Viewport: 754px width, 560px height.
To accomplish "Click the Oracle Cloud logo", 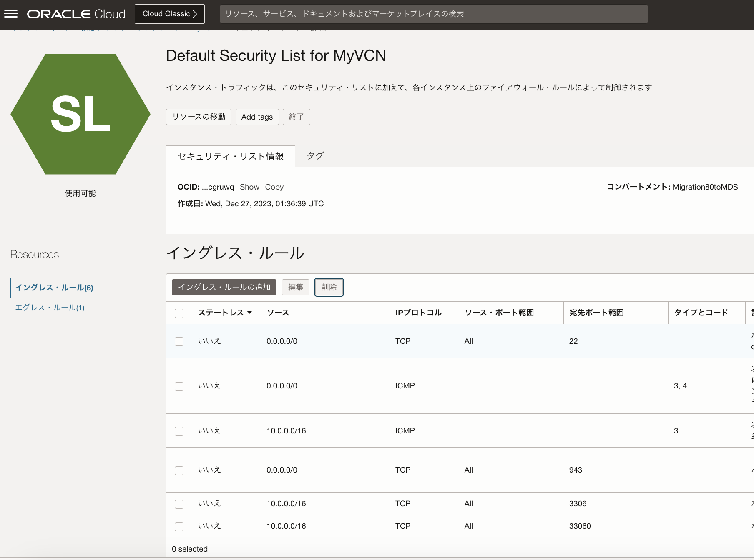I will point(76,14).
